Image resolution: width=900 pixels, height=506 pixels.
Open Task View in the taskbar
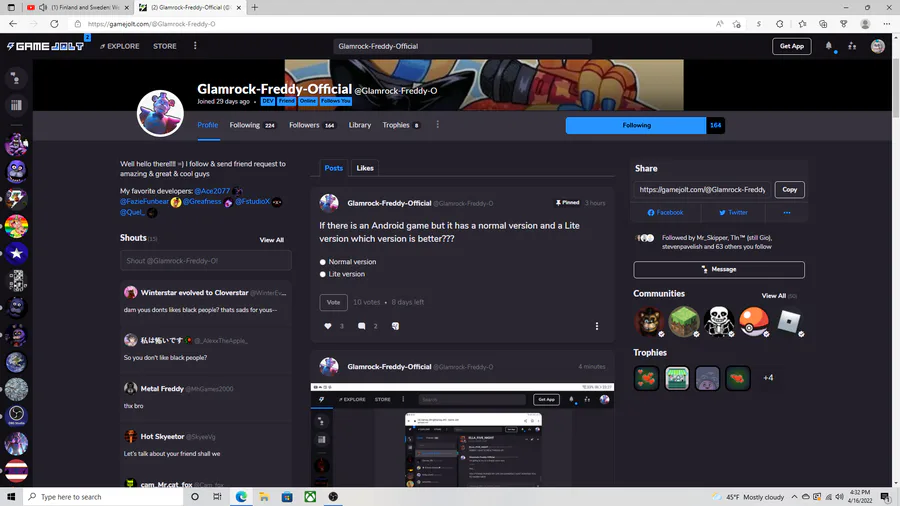[x=217, y=497]
